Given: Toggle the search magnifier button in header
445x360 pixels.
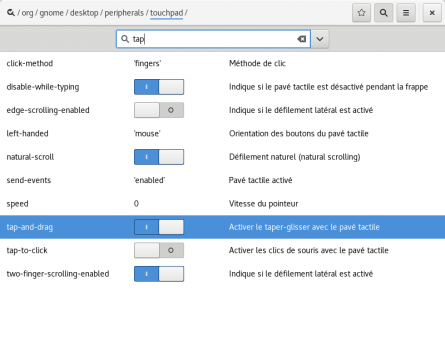Looking at the screenshot, I should tap(384, 13).
